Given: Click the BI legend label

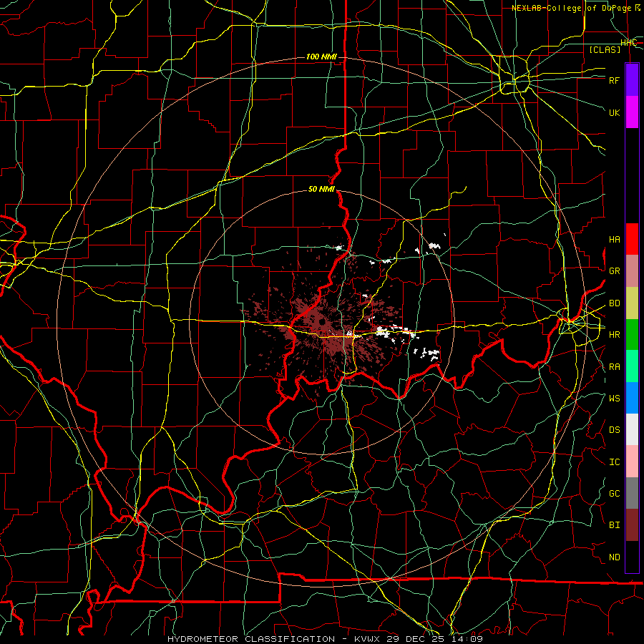Looking at the screenshot, I should point(614,525).
